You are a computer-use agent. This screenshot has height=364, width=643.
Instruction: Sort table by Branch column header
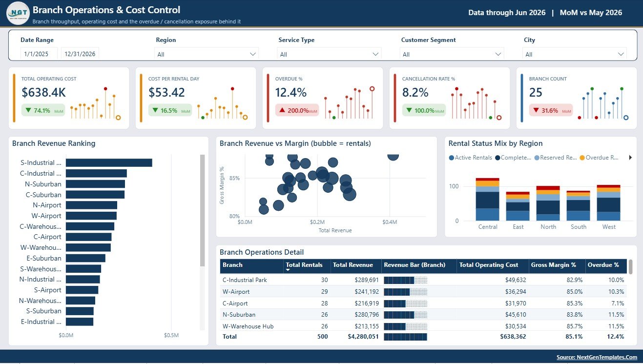click(251, 265)
